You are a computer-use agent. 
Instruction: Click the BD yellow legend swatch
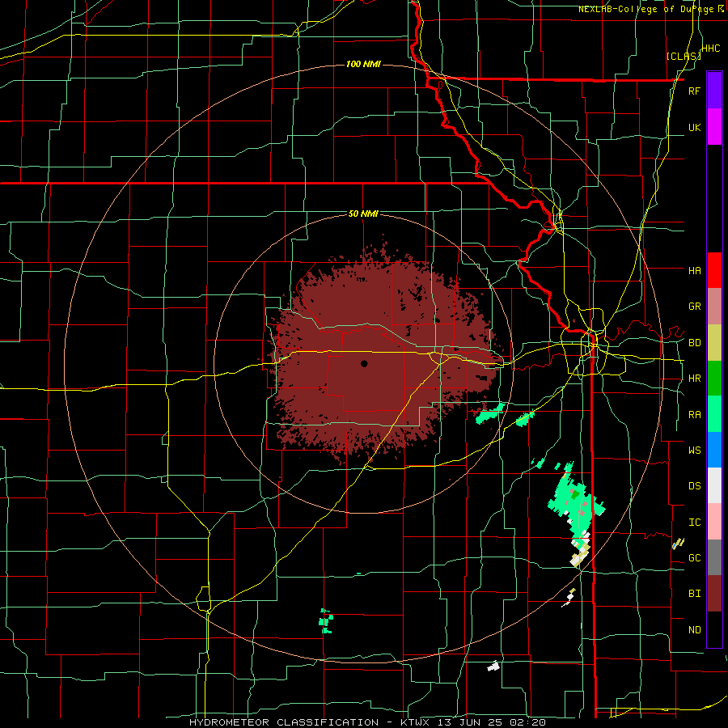point(714,343)
